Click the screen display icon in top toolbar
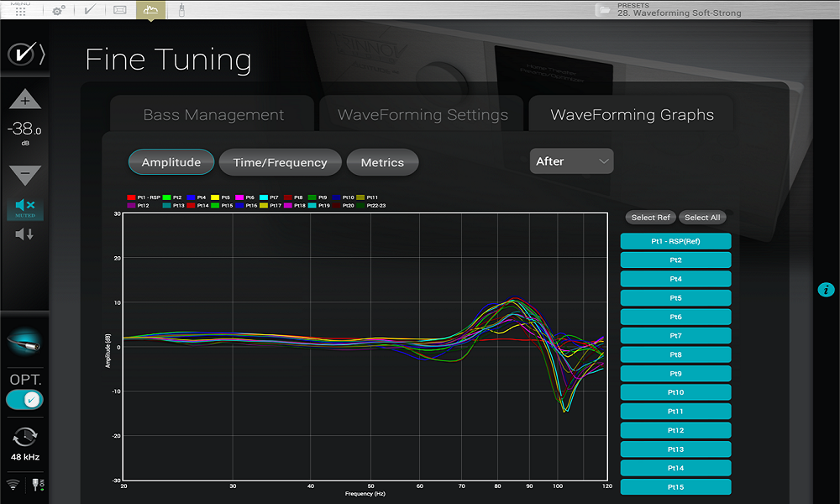The image size is (840, 504). point(120,11)
